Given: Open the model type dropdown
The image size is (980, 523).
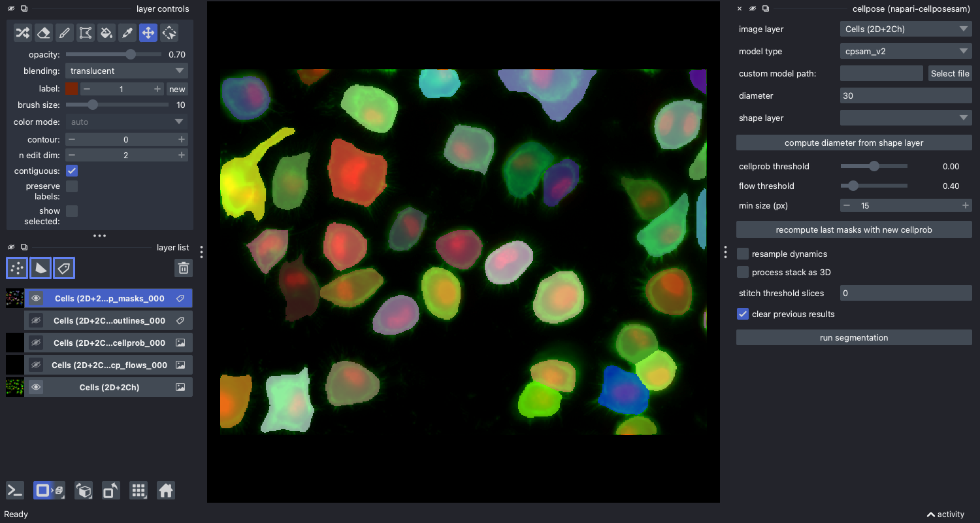Looking at the screenshot, I should point(906,51).
